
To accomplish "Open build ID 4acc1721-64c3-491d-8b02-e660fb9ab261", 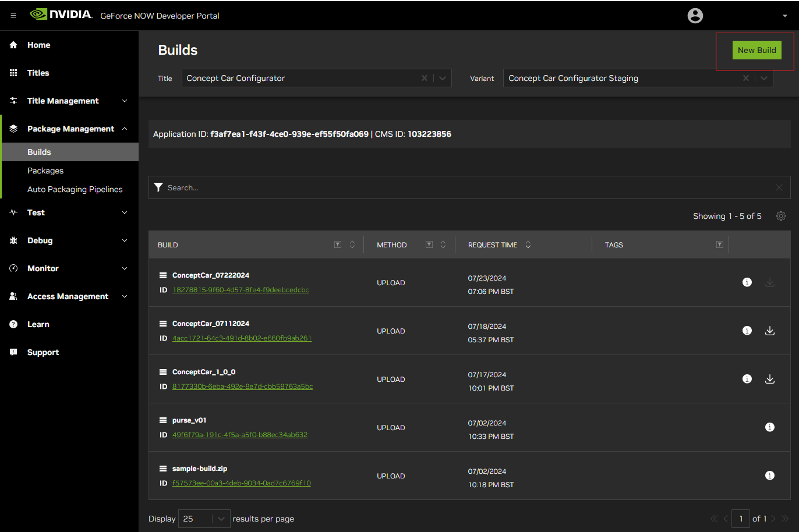I will pos(242,338).
